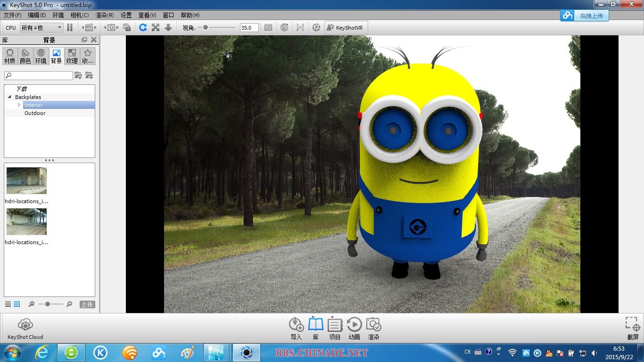This screenshot has width=644, height=362.
Task: Click the volume speaker tray icon
Action: 594,353
